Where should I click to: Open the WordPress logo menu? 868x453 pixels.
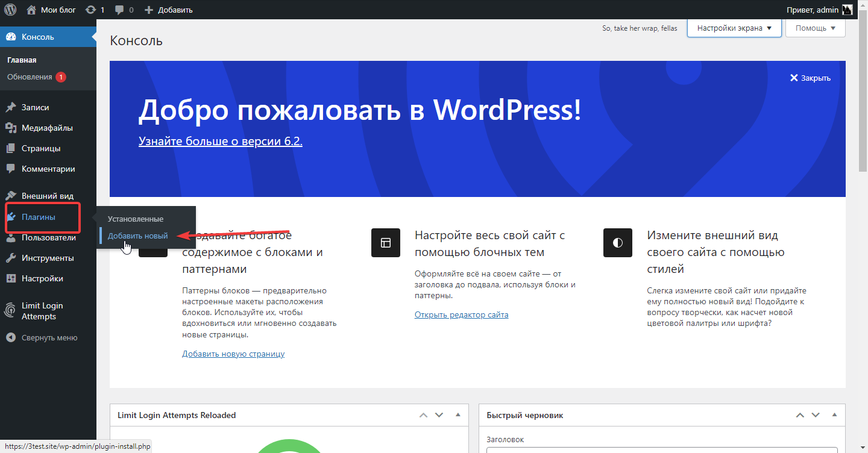pos(10,10)
